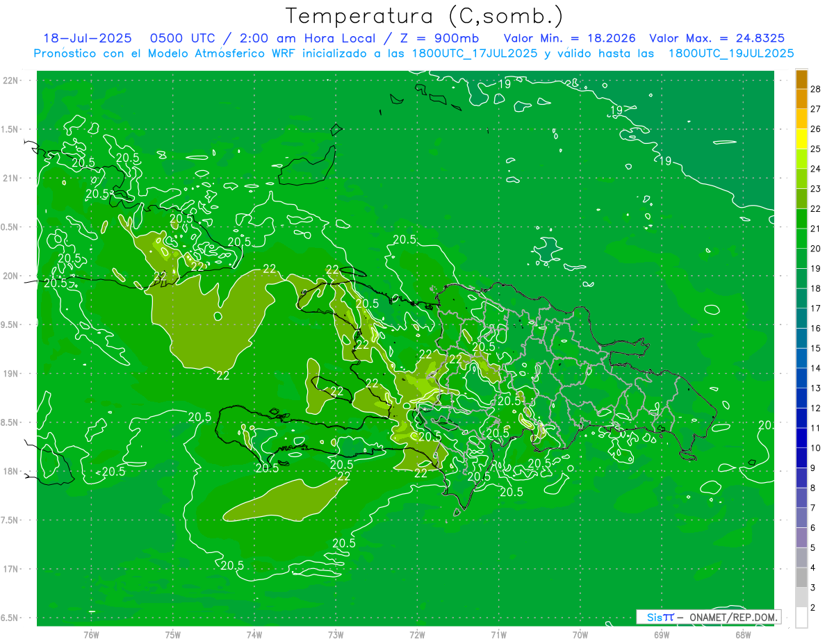The height and width of the screenshot is (644, 834).
Task: Click the '76W' longitude axis label
Action: pyautogui.click(x=91, y=634)
